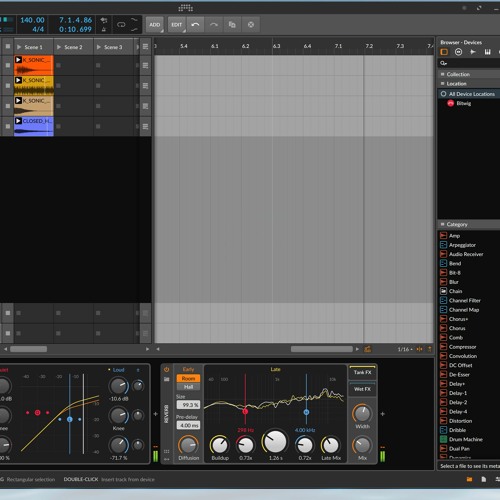Click the Reverb Diffusion knob
This screenshot has height=500, width=500.
pyautogui.click(x=188, y=445)
